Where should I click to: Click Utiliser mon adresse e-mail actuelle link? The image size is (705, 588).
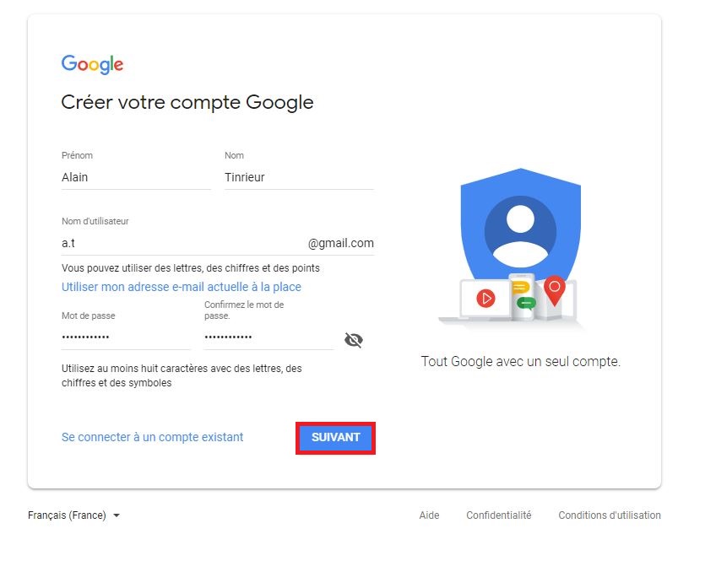pyautogui.click(x=182, y=287)
